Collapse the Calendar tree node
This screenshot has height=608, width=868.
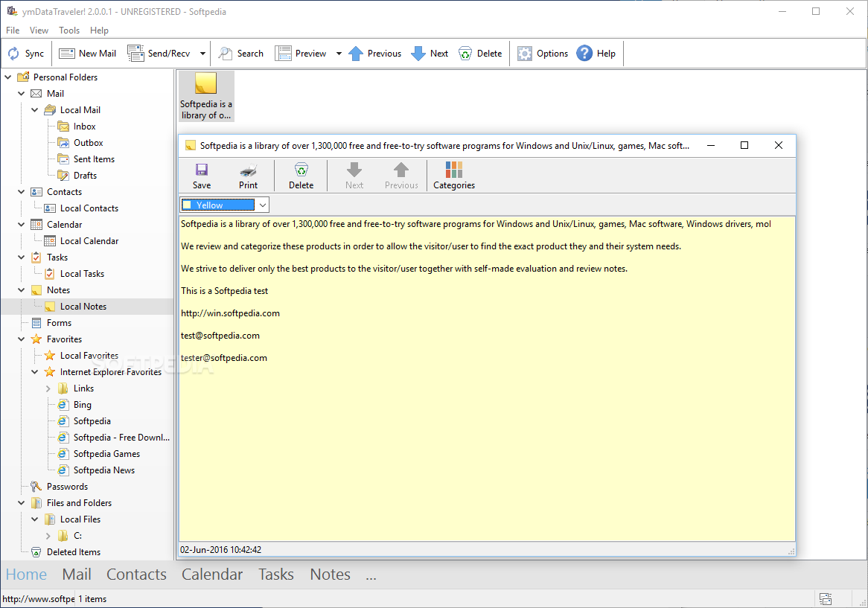(x=21, y=225)
